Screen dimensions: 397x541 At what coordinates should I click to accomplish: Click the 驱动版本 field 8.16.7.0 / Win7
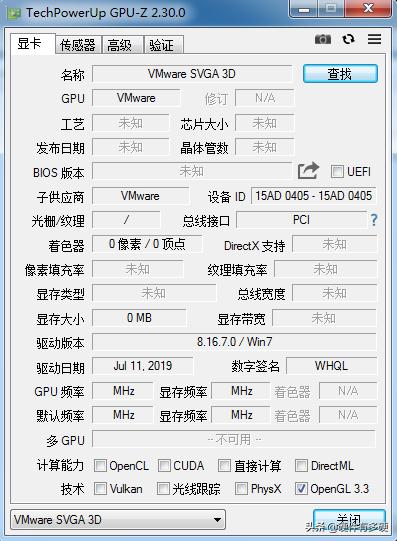pos(235,342)
